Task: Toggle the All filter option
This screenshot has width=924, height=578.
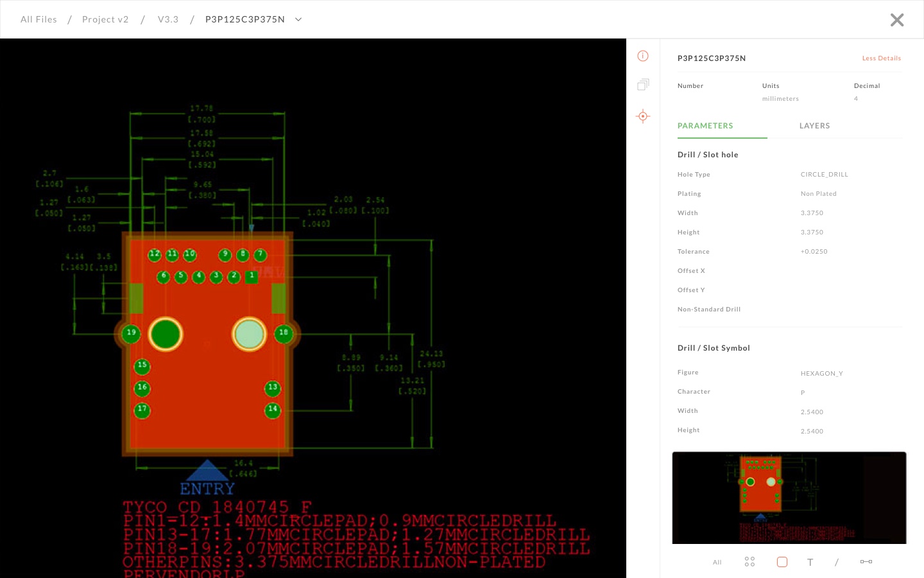Action: coord(717,563)
